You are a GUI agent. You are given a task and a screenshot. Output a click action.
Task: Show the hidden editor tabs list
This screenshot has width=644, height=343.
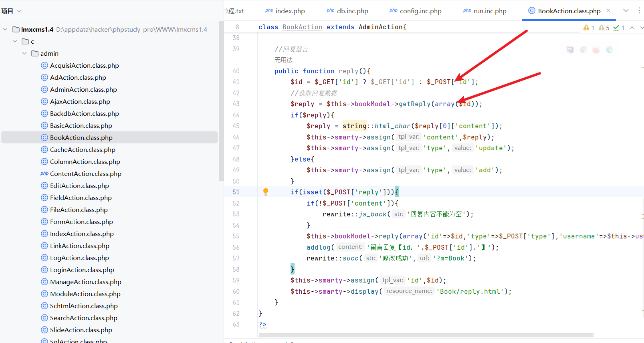626,10
